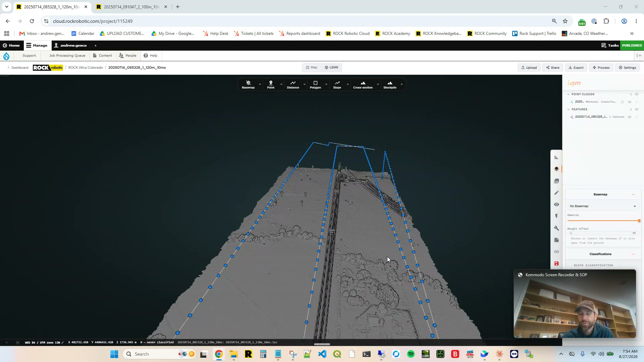The image size is (644, 362).
Task: Click the pencil edit icon in sidebar
Action: (556, 193)
